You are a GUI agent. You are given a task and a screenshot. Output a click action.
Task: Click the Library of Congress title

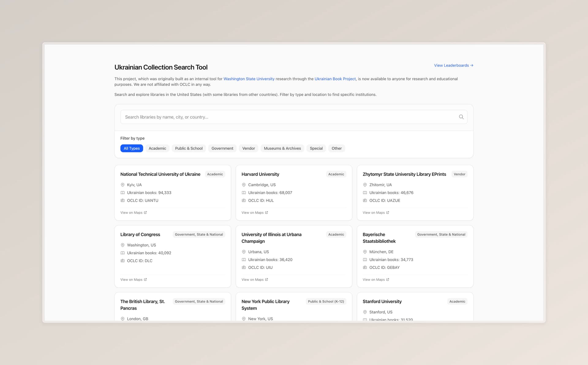pyautogui.click(x=140, y=235)
